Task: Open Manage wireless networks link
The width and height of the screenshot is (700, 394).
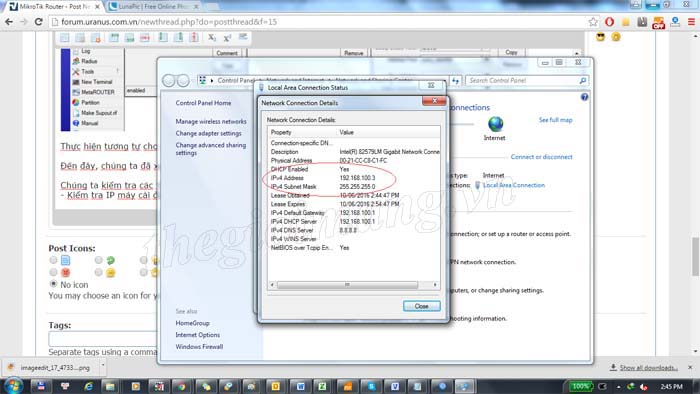Action: click(x=211, y=121)
